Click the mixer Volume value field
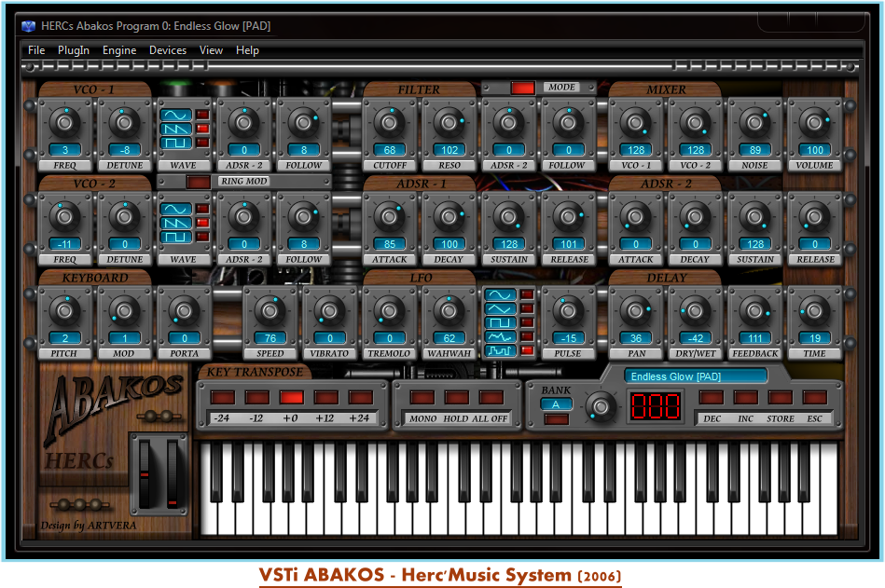 pos(814,150)
